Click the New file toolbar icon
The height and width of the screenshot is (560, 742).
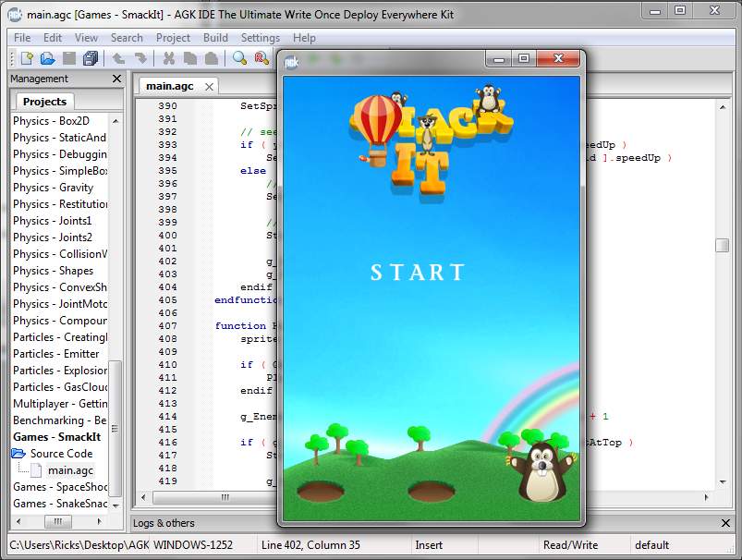[27, 58]
